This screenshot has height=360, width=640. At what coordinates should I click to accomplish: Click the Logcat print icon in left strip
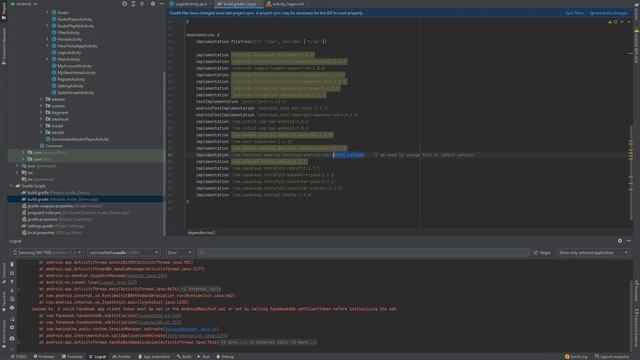pos(12,308)
